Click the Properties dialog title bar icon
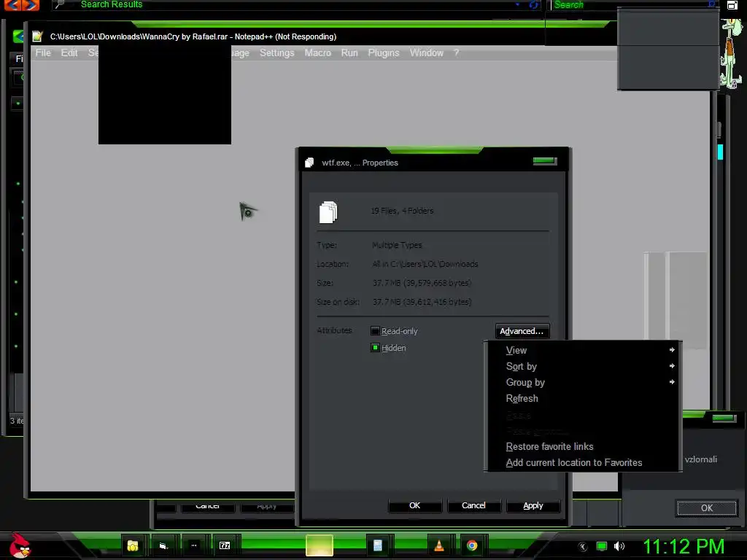The width and height of the screenshot is (747, 560). tap(309, 163)
